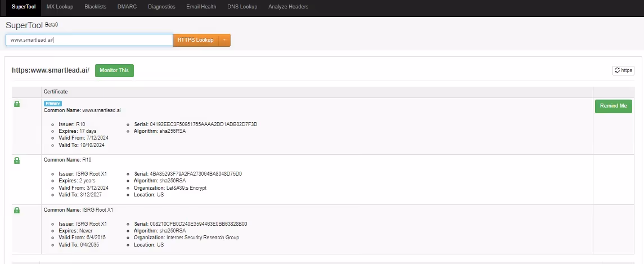
Task: Click serial 4BA85293F79A2FA273064BA8048D75D0
Action: pos(188,174)
